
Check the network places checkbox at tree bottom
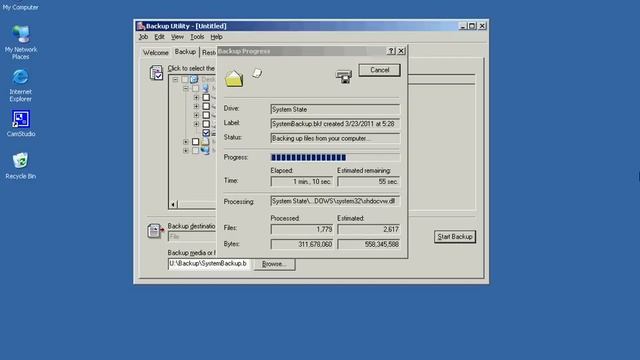tap(196, 151)
